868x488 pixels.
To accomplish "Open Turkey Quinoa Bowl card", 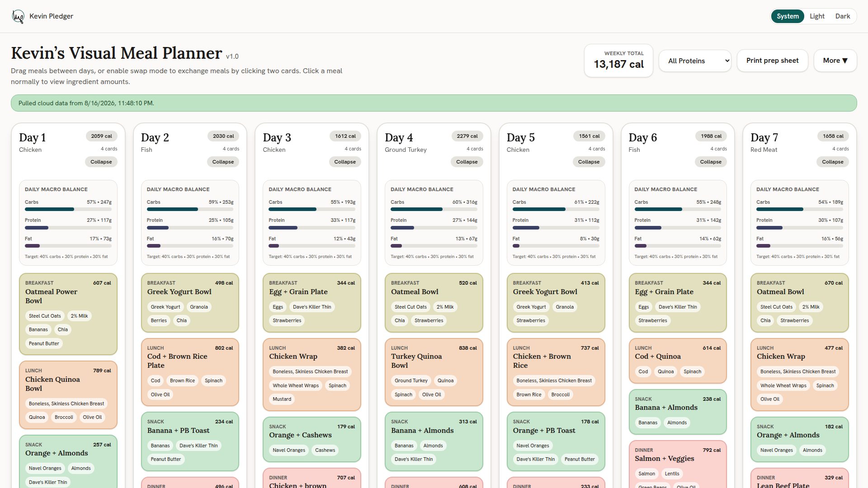I will point(434,372).
